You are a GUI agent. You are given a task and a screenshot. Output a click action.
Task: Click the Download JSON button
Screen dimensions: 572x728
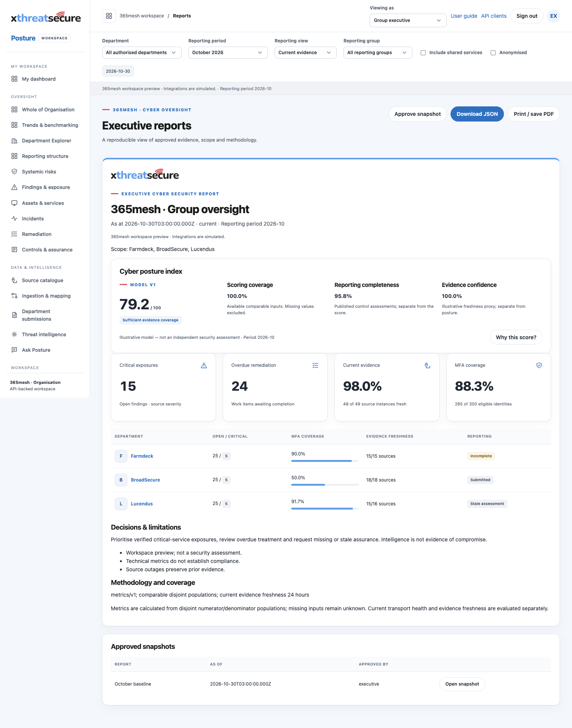click(477, 114)
